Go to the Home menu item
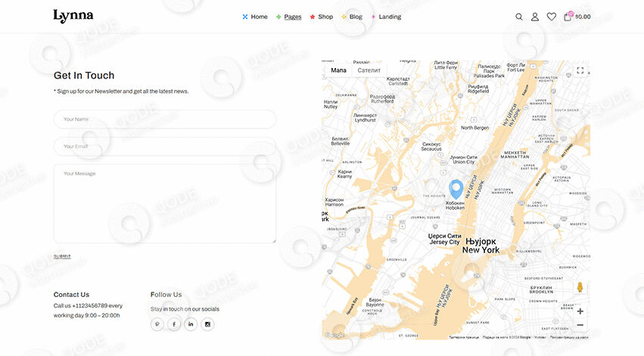 (x=259, y=17)
